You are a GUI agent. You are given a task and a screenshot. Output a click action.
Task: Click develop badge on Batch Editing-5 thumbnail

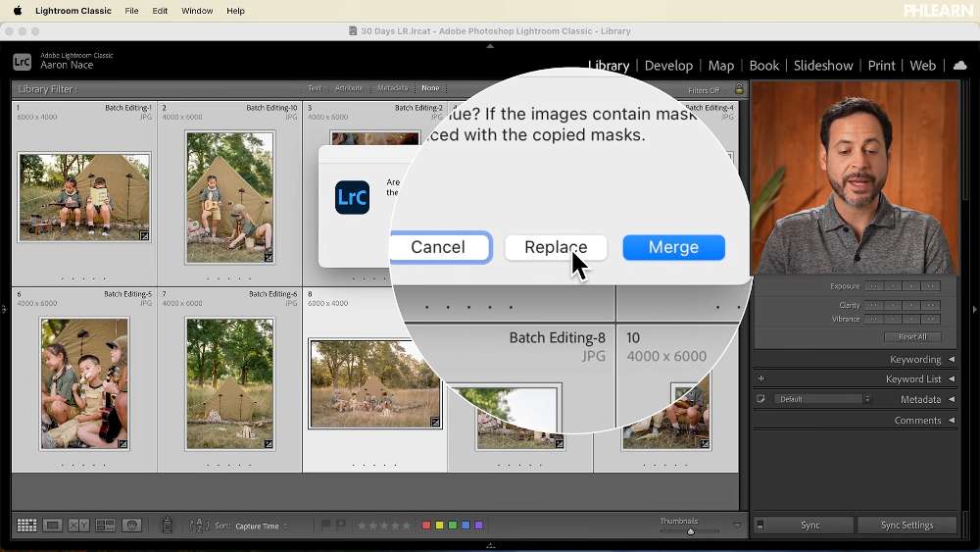pyautogui.click(x=123, y=444)
